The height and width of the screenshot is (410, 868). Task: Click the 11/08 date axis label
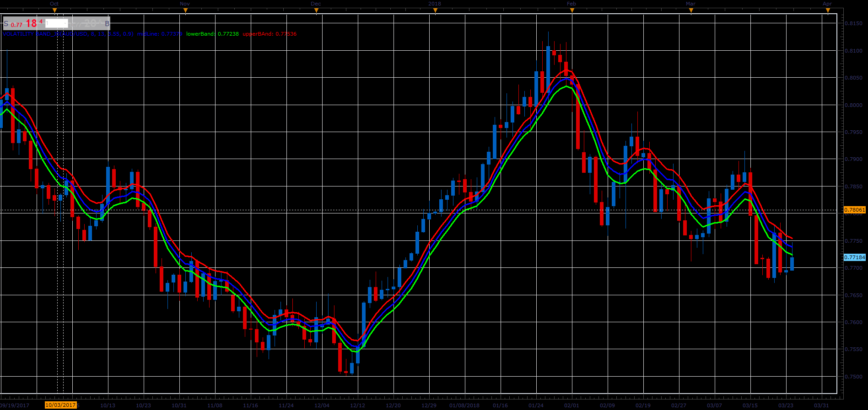tap(215, 405)
